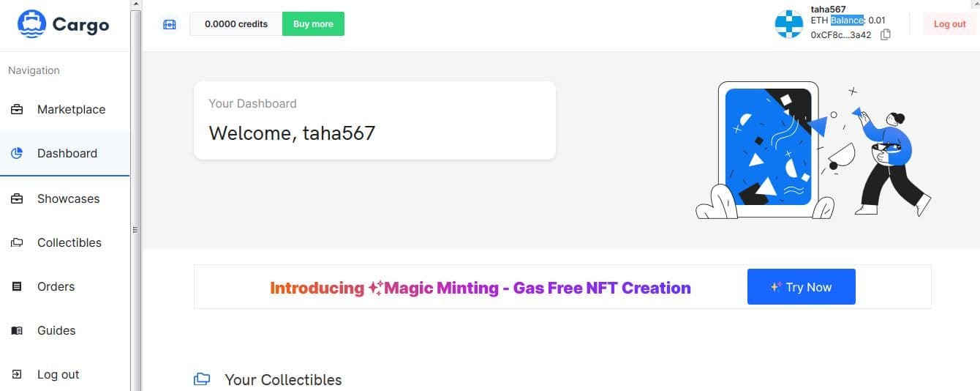Click the Magic Minting illustration artwork
The width and height of the screenshot is (980, 391).
click(x=812, y=150)
